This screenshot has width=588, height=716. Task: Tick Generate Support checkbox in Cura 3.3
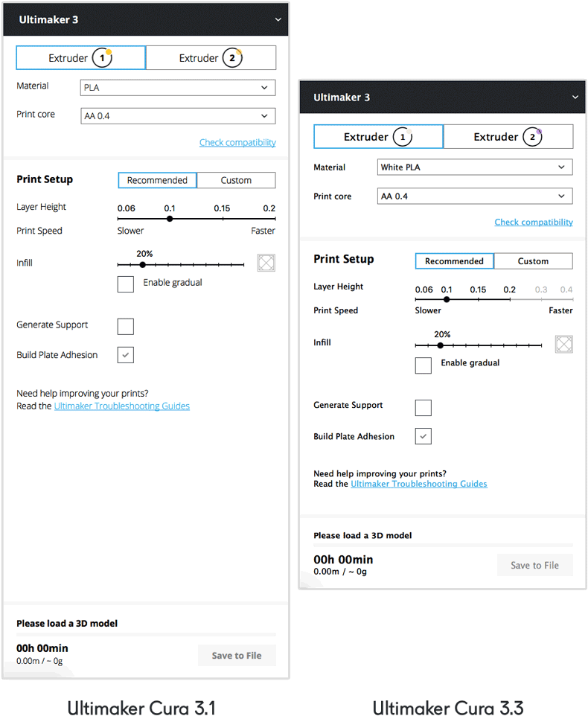(x=424, y=407)
